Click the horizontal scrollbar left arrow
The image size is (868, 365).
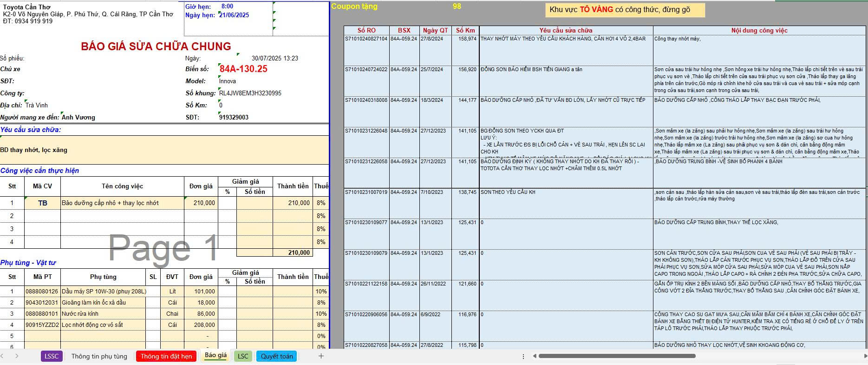coord(535,356)
